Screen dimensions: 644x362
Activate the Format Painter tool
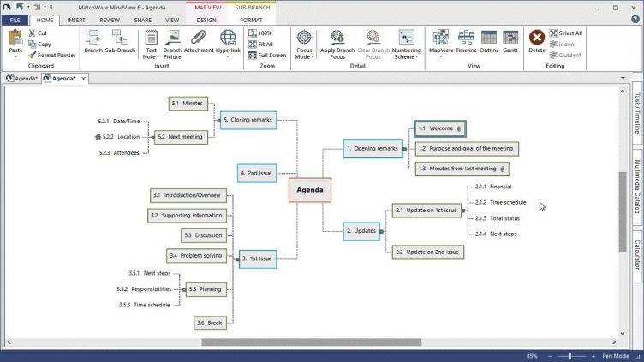click(51, 55)
